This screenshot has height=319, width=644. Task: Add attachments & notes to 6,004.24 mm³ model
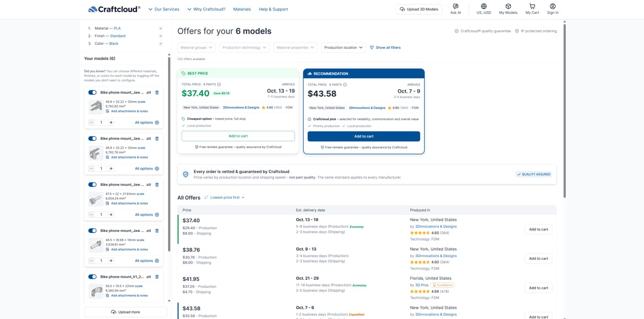click(127, 204)
